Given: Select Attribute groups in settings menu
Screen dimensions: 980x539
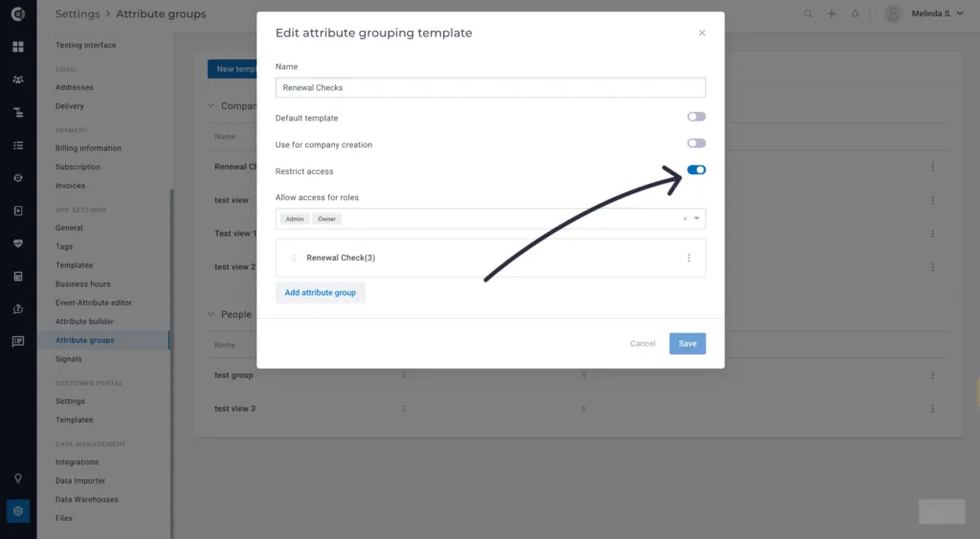Looking at the screenshot, I should (84, 340).
